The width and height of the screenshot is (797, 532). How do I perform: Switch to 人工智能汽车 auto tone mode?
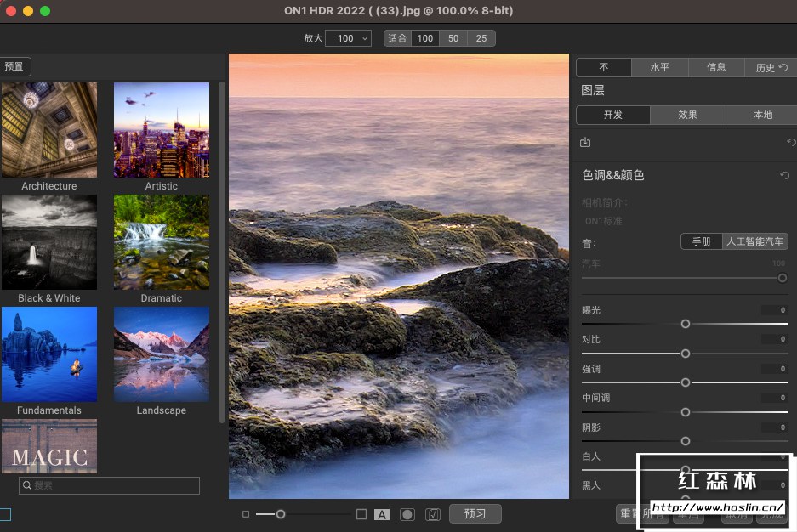click(x=754, y=241)
